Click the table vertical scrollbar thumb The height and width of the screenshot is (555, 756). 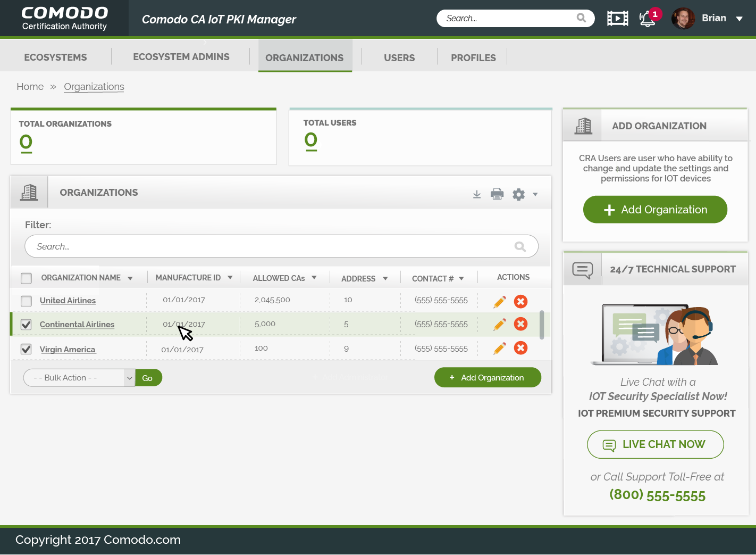point(542,325)
